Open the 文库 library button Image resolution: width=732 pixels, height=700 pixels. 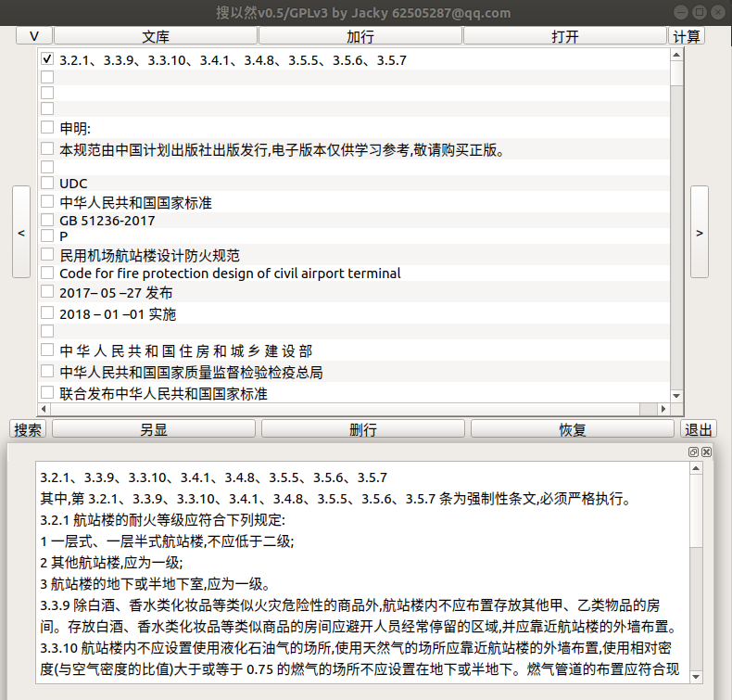tap(156, 36)
